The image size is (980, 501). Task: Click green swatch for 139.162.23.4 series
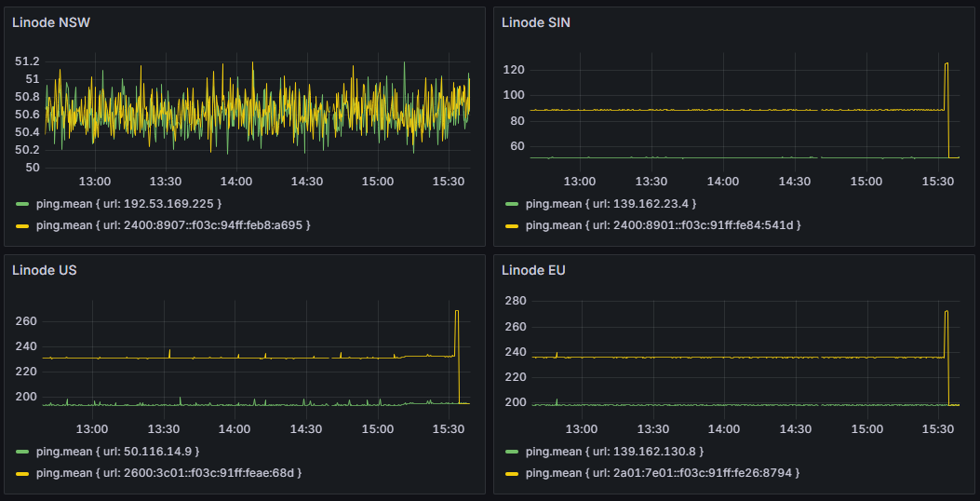click(512, 204)
